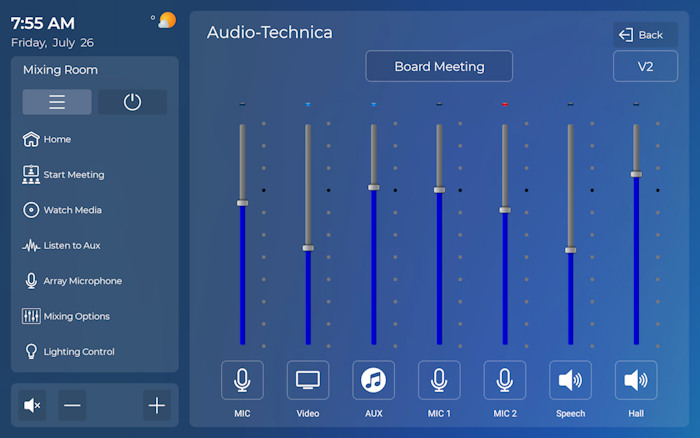Increase volume with the plus button
This screenshot has height=438, width=700.
pyautogui.click(x=157, y=405)
